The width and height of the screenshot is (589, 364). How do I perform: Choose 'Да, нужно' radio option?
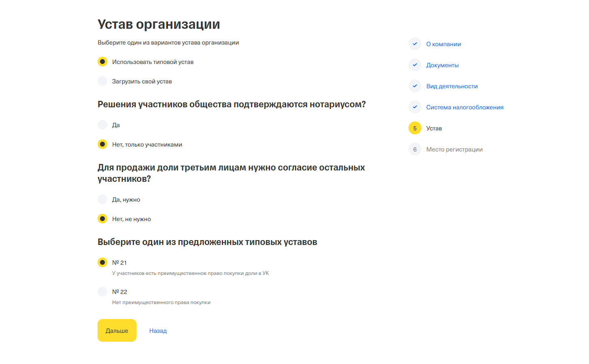coord(102,199)
